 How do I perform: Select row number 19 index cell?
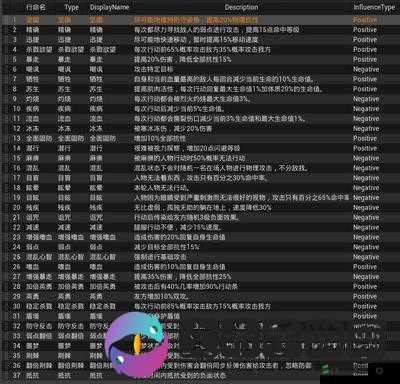(x=16, y=198)
